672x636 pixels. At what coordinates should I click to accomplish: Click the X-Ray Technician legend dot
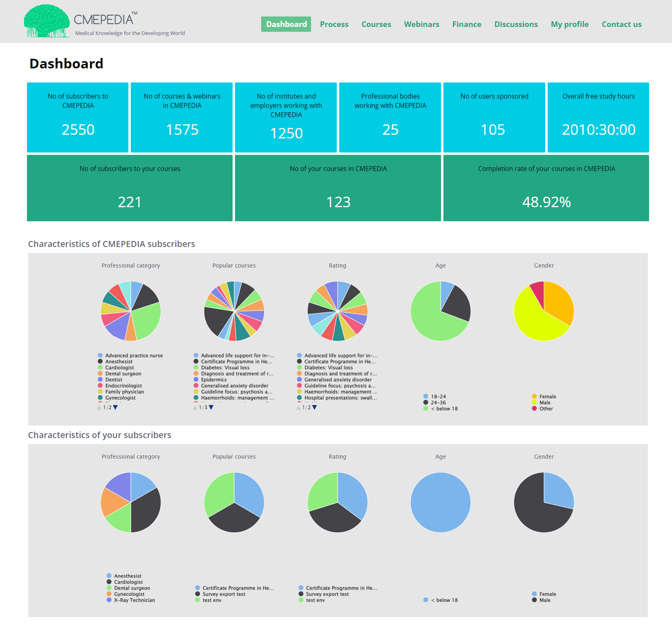tap(109, 600)
